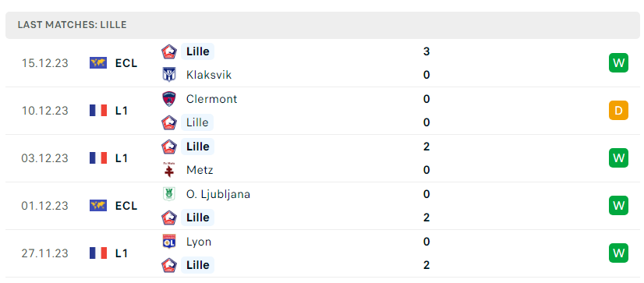The height and width of the screenshot is (283, 644).
Task: Open the Lyon team link
Action: click(199, 242)
